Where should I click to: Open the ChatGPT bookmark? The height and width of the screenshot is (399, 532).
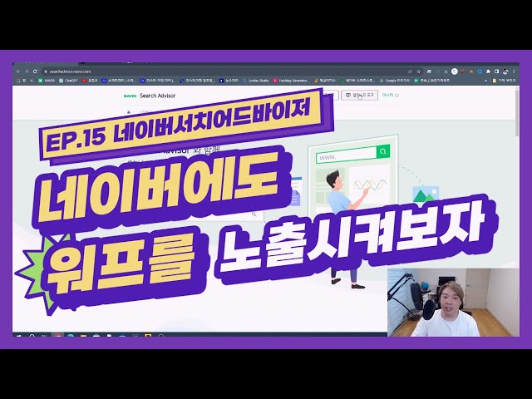68,81
